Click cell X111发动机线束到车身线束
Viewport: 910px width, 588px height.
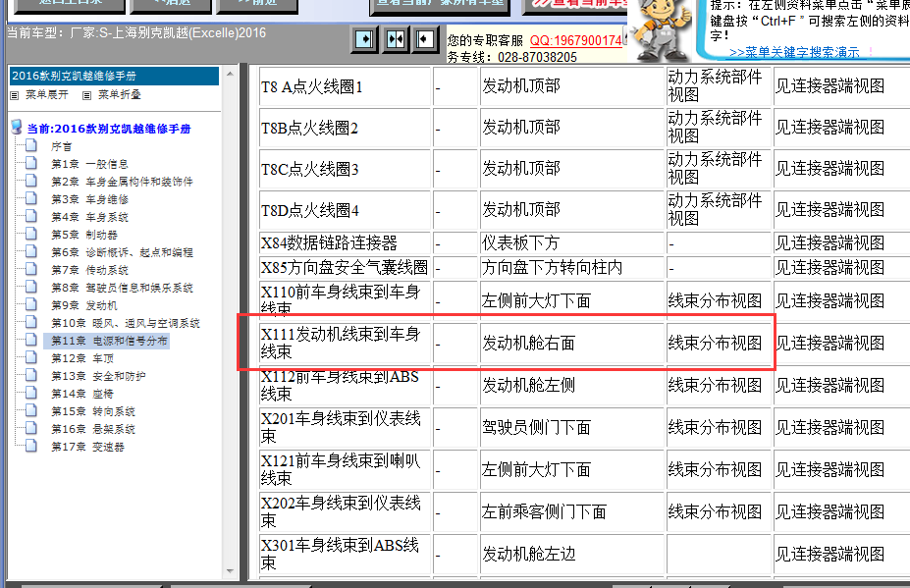coord(345,343)
